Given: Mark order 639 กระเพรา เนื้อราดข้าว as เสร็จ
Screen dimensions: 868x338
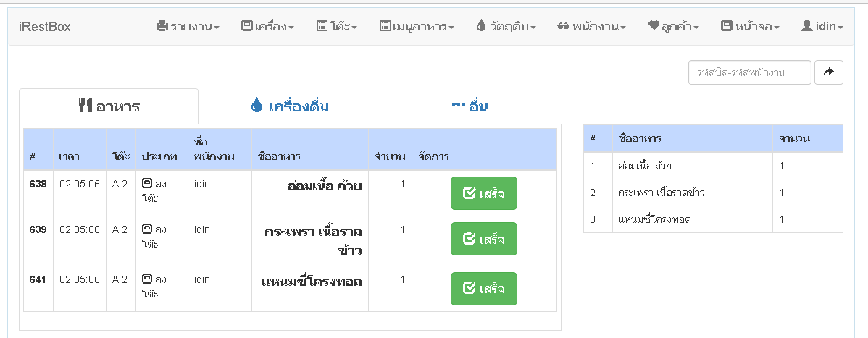Looking at the screenshot, I should 484,239.
